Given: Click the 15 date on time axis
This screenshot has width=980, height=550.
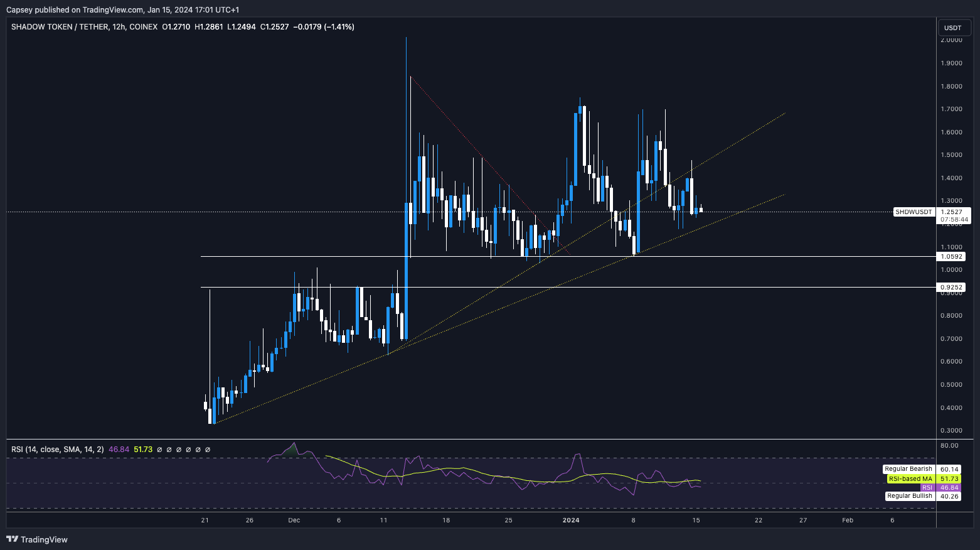Looking at the screenshot, I should (696, 520).
